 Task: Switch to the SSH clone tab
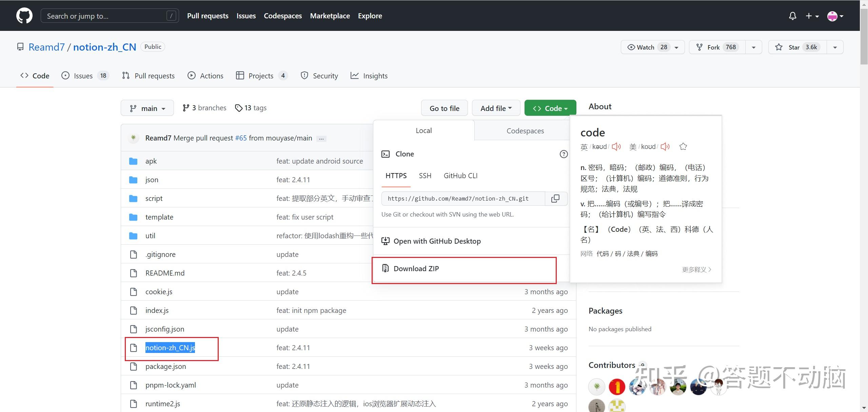coord(425,175)
